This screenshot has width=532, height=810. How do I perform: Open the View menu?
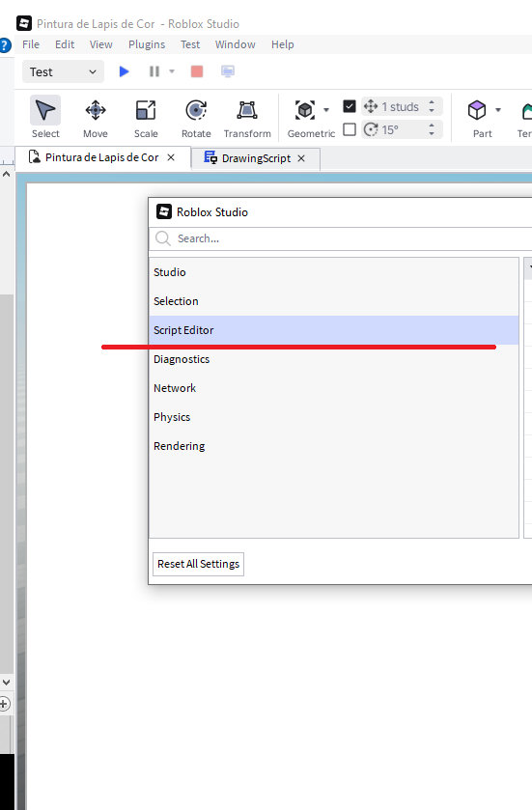tap(100, 44)
